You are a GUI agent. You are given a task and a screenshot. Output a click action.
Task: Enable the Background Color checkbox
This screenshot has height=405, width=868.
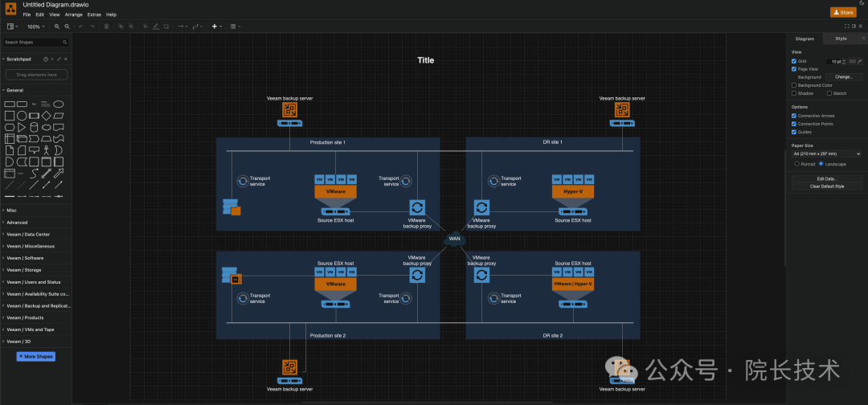pos(794,85)
